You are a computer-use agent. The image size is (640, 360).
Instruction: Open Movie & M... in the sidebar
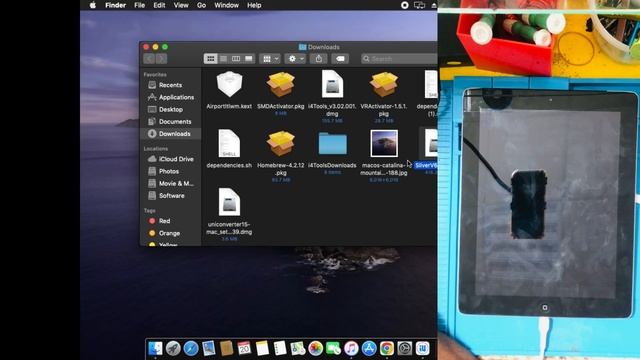pos(170,183)
